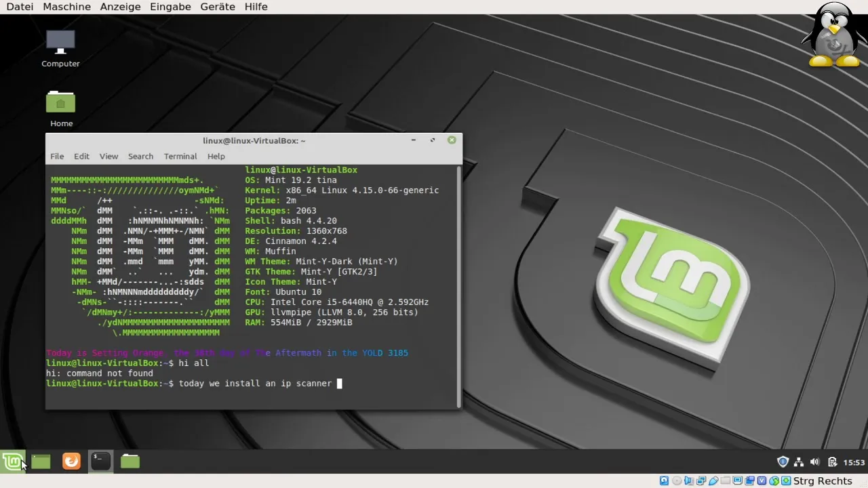Open the Computer desktop icon
Viewport: 868px width, 488px height.
coord(60,47)
